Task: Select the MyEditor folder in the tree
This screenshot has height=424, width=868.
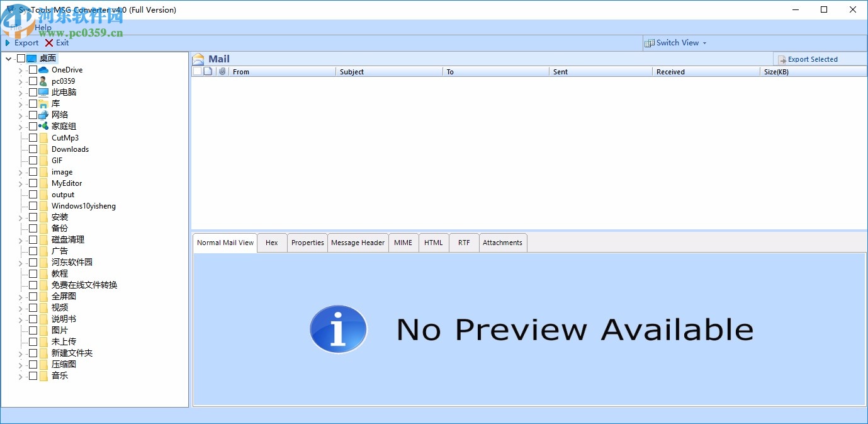Action: (x=67, y=183)
